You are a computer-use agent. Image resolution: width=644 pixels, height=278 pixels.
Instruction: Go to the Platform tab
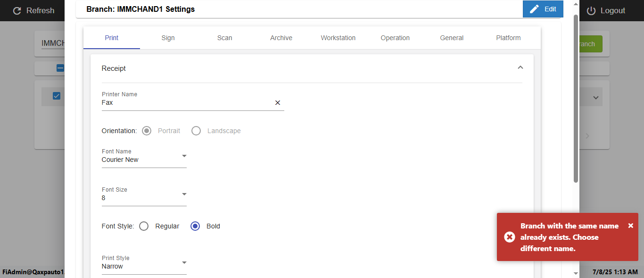pos(508,38)
